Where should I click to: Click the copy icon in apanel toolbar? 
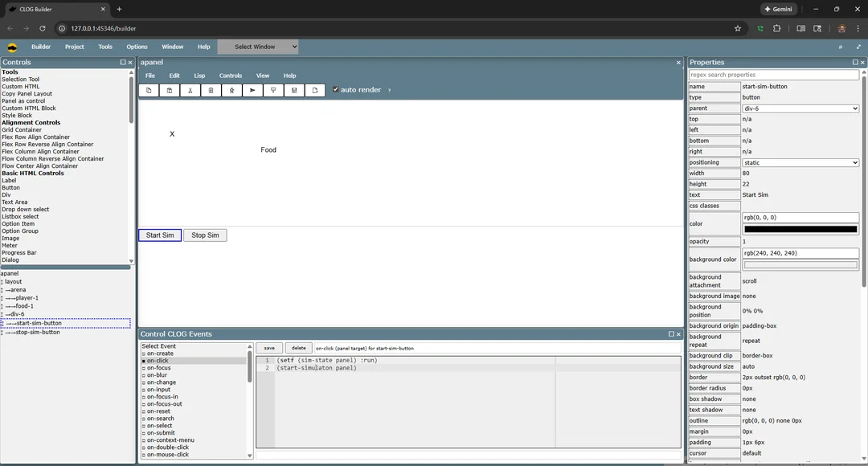click(x=149, y=90)
